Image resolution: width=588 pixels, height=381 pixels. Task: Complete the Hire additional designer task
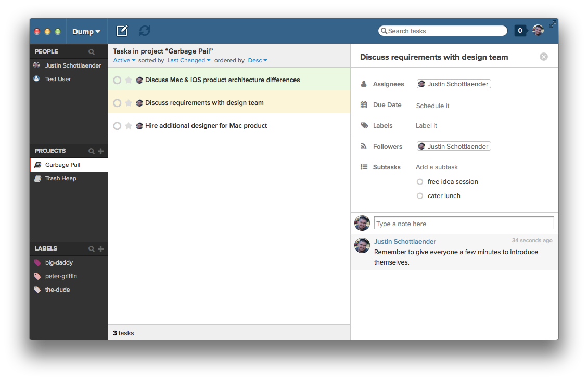click(117, 126)
